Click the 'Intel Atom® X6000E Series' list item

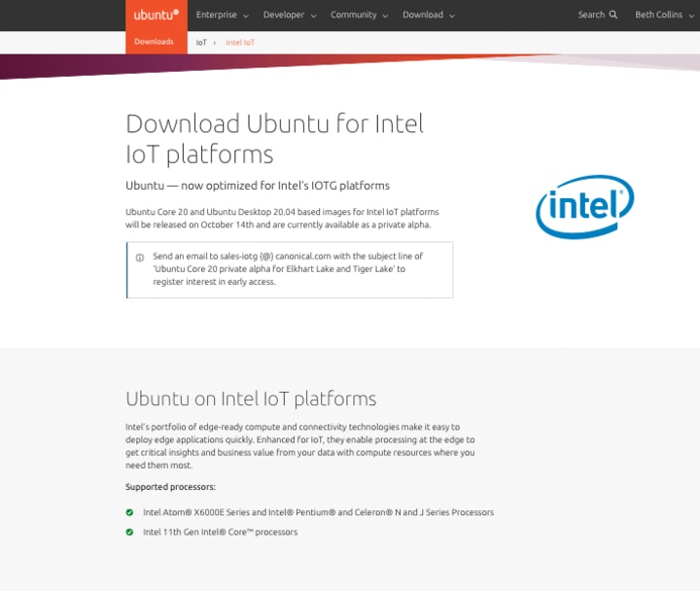click(318, 512)
